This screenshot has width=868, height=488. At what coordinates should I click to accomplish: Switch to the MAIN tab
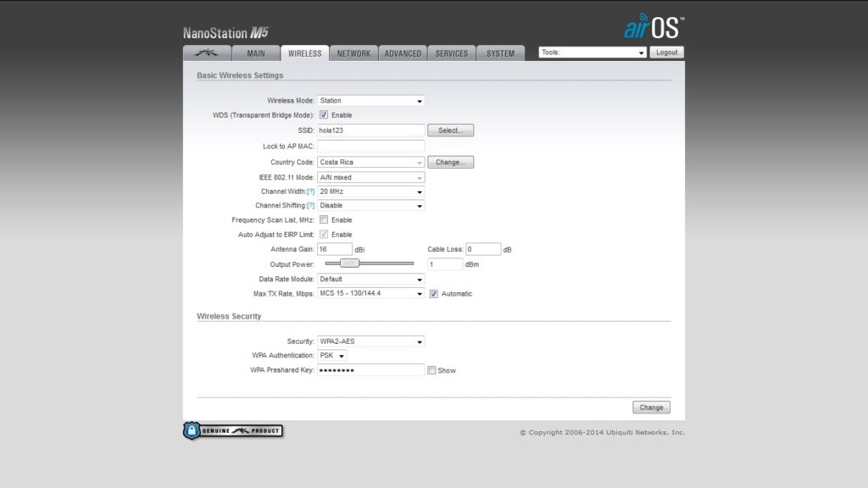pyautogui.click(x=256, y=53)
